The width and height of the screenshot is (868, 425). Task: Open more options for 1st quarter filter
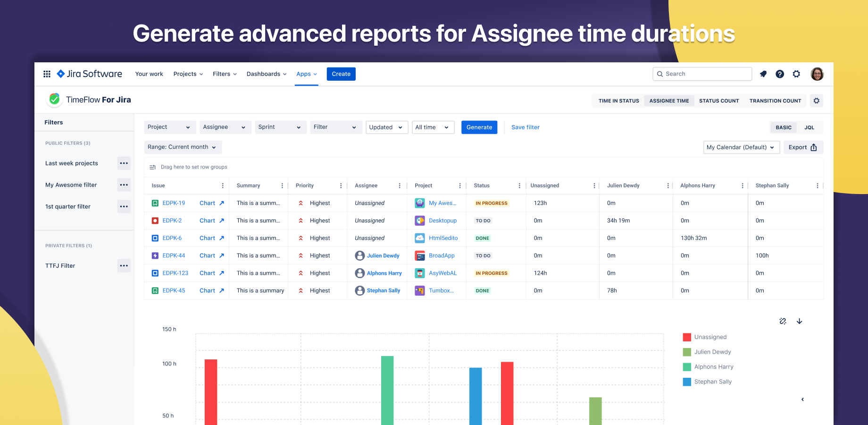click(x=124, y=207)
